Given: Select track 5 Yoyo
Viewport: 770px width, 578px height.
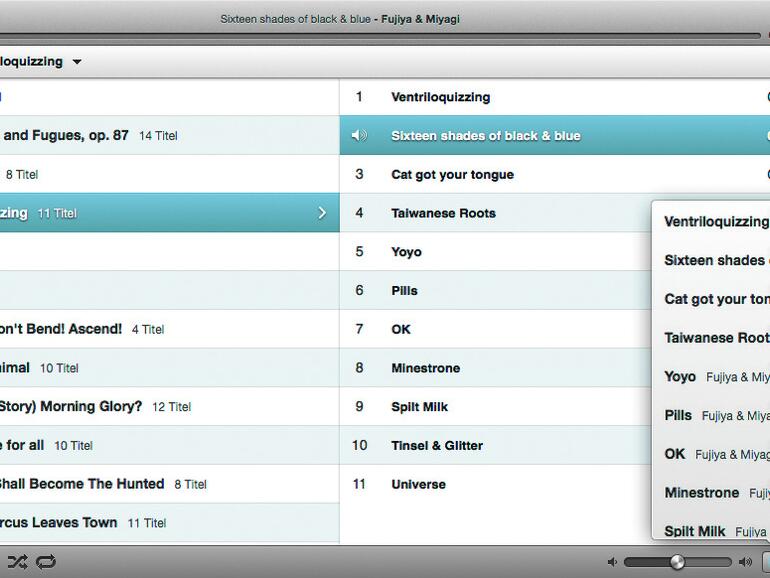Looking at the screenshot, I should (x=495, y=251).
